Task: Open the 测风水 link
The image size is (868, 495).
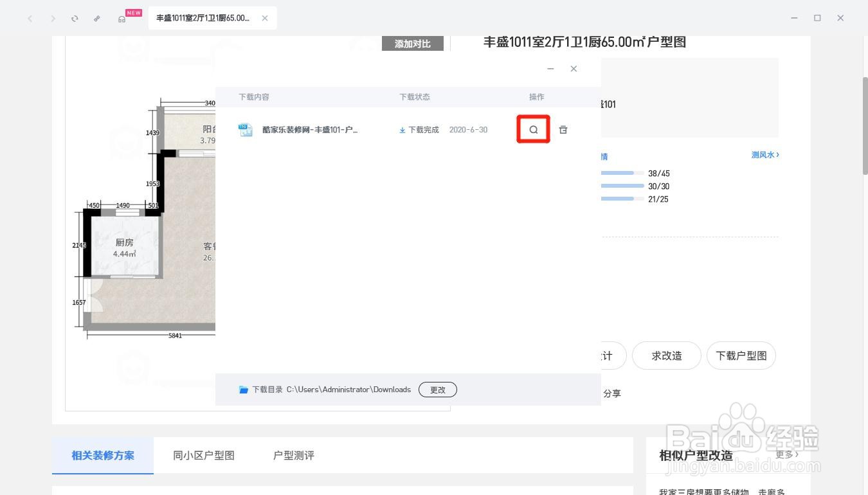Action: 765,155
